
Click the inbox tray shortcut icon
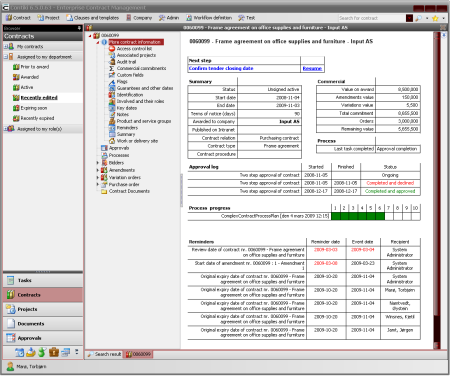[x=31, y=352]
